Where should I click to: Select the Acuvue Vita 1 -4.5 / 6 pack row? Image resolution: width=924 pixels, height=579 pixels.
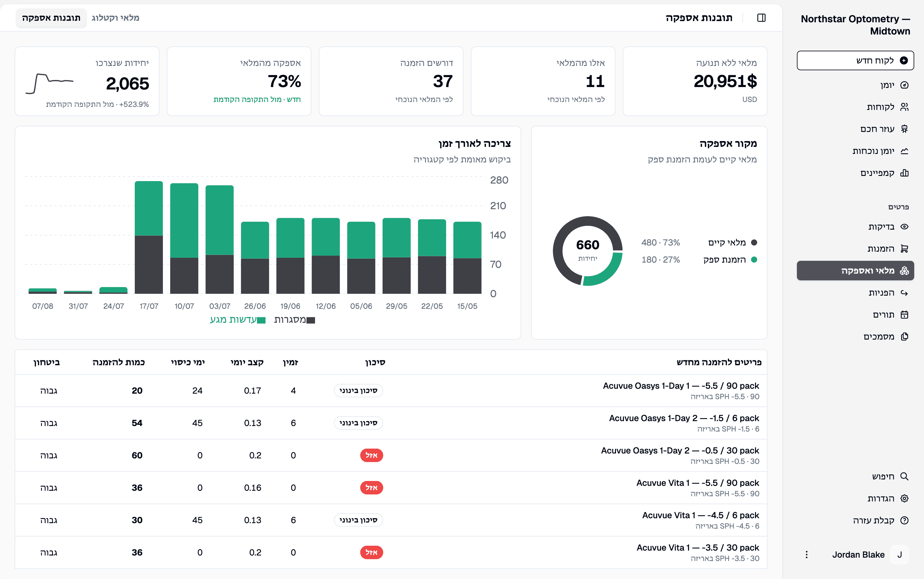coord(391,520)
